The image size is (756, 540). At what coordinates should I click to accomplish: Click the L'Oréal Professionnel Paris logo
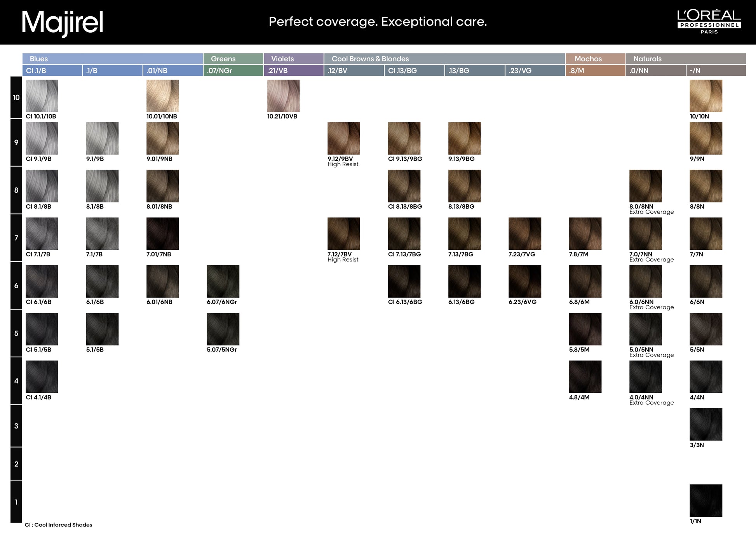click(709, 22)
